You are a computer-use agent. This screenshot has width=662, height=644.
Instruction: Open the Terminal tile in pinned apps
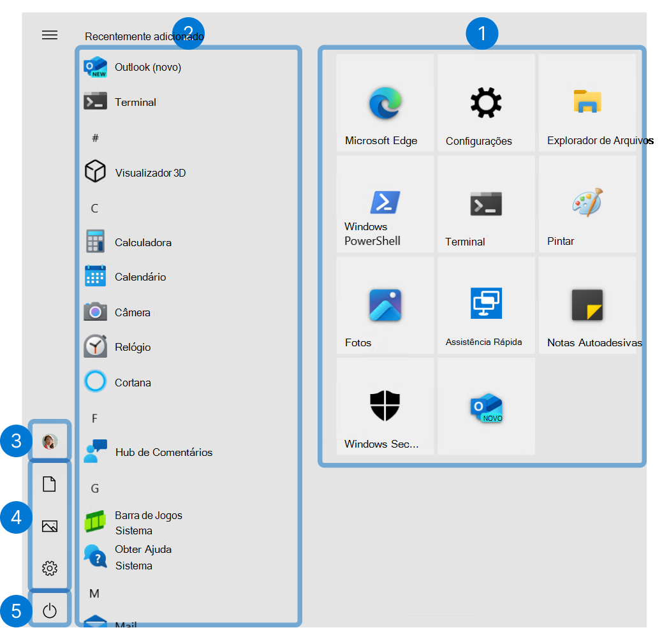tap(486, 204)
